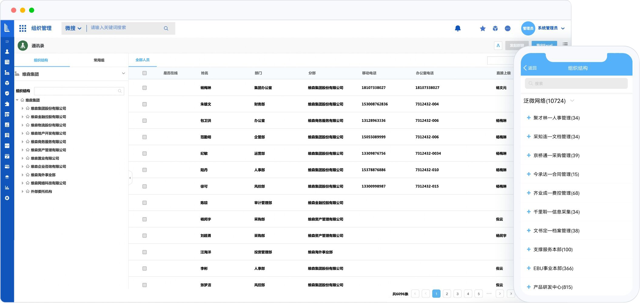
Task: Toggle the select-all header checkbox
Action: (145, 73)
